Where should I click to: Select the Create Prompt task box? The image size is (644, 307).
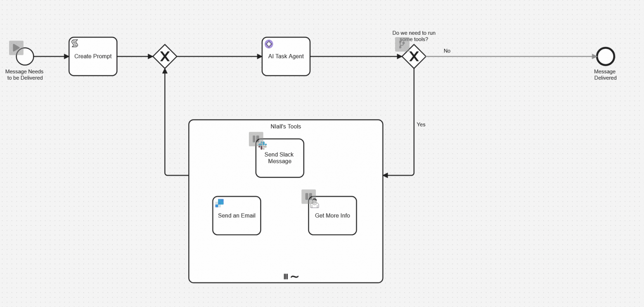tap(92, 56)
